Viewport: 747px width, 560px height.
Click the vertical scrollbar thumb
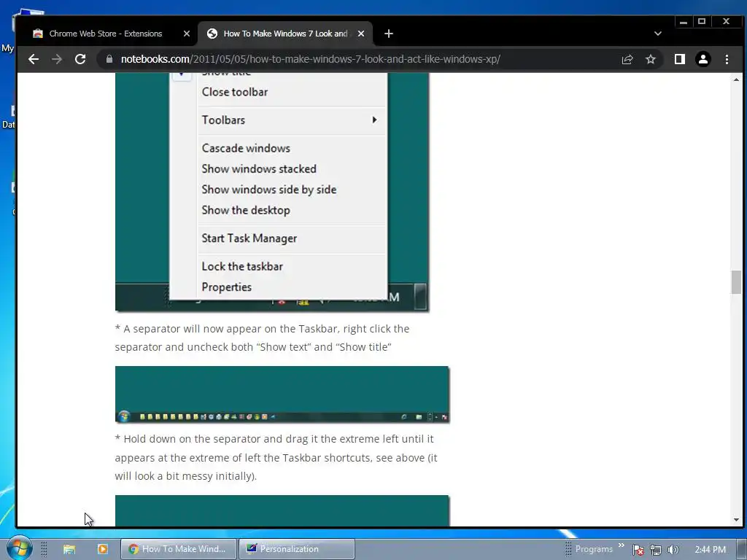point(737,282)
